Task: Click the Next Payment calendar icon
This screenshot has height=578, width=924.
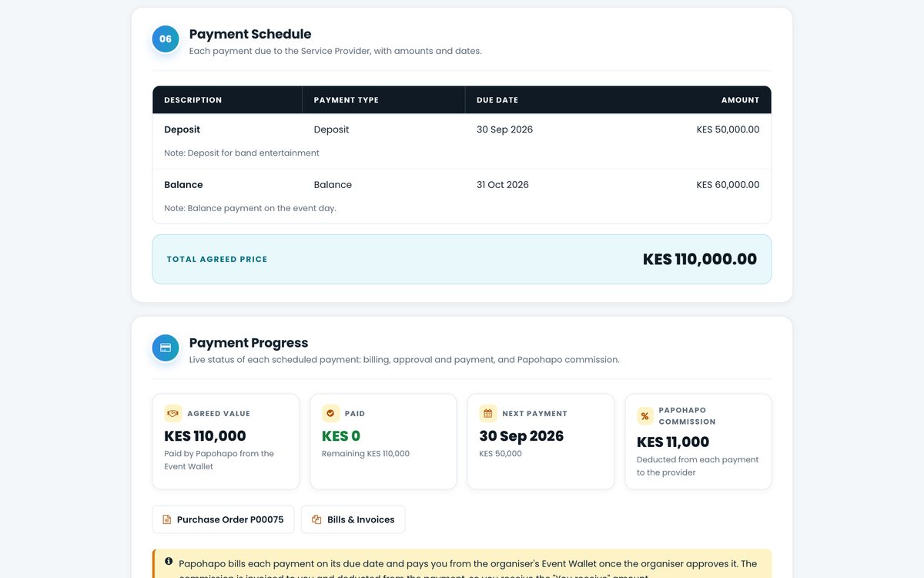Action: 487,414
